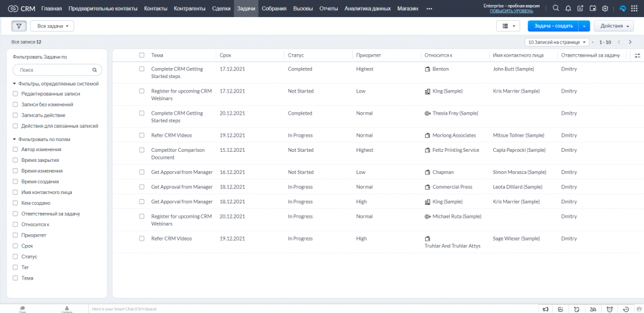This screenshot has height=313, width=644.
Task: Click the Срок column header
Action: pyautogui.click(x=225, y=55)
